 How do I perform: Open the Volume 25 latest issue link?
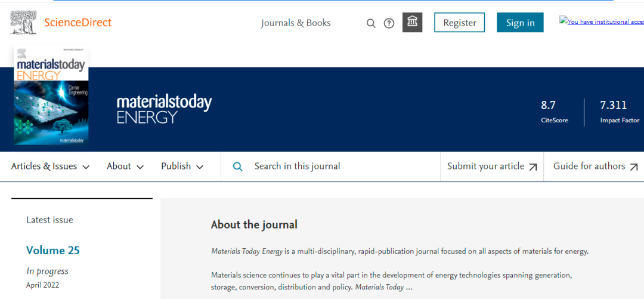point(52,250)
